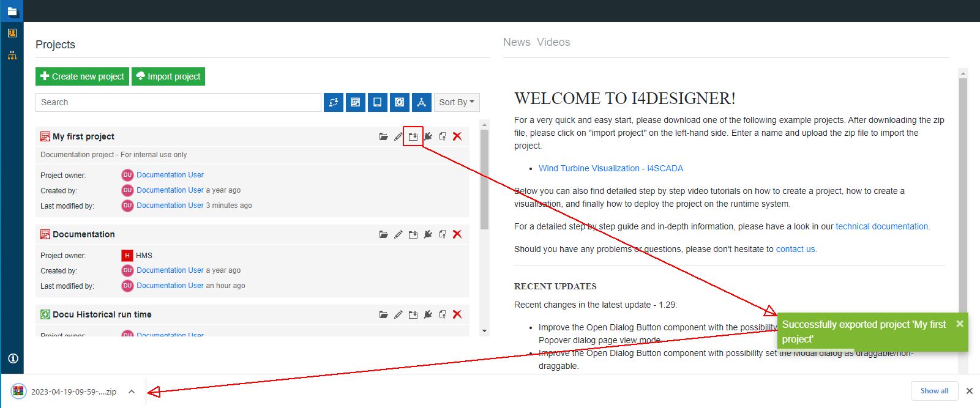Open the Projects folder icon in sidebar
This screenshot has height=408, width=980.
[x=12, y=11]
